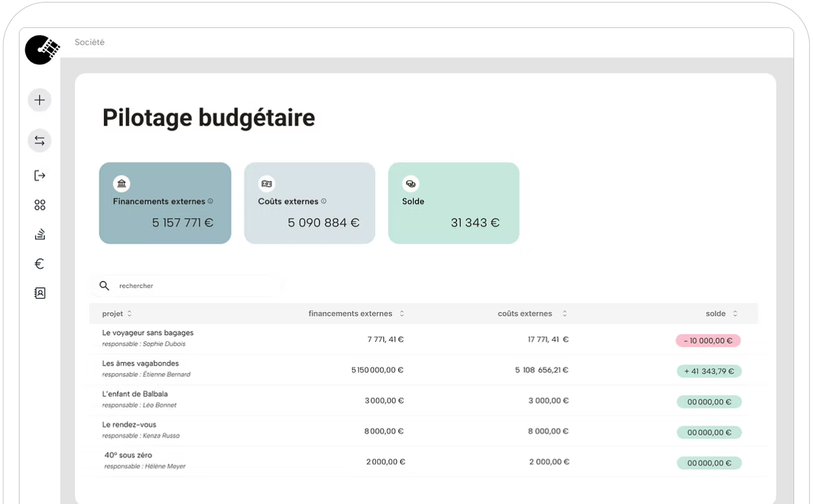Screen dimensions: 813x504
Task: Click the stacked layers sidebar icon
Action: 40,235
